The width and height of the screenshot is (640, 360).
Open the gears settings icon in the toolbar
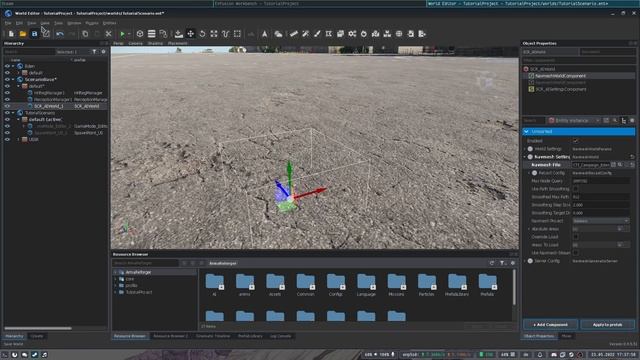pos(352,34)
